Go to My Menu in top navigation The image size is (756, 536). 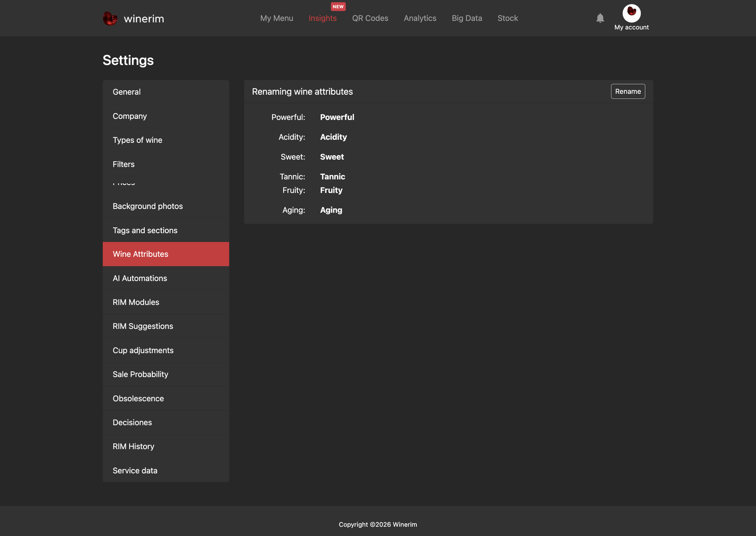277,18
